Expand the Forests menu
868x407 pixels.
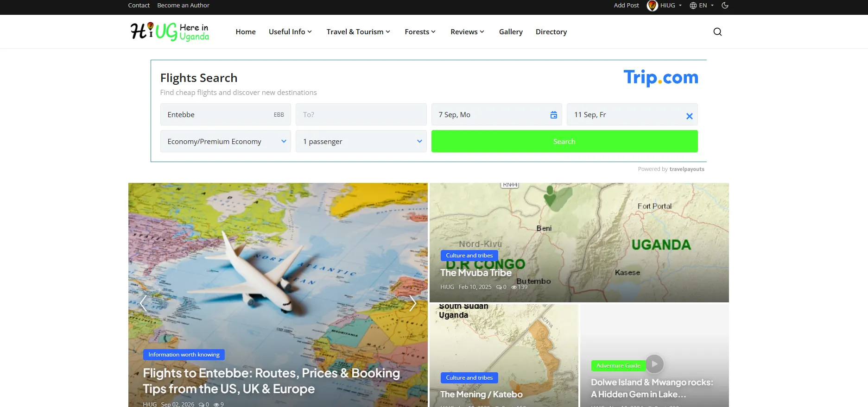click(x=420, y=31)
